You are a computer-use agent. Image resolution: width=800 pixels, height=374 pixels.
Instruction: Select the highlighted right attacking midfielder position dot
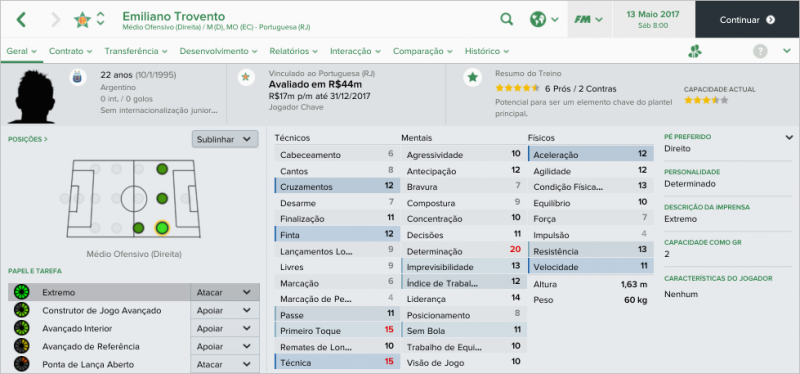click(x=162, y=228)
